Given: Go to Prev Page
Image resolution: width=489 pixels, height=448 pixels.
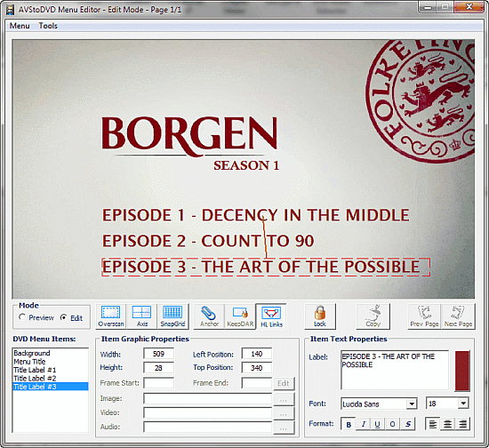Looking at the screenshot, I should pos(424,316).
